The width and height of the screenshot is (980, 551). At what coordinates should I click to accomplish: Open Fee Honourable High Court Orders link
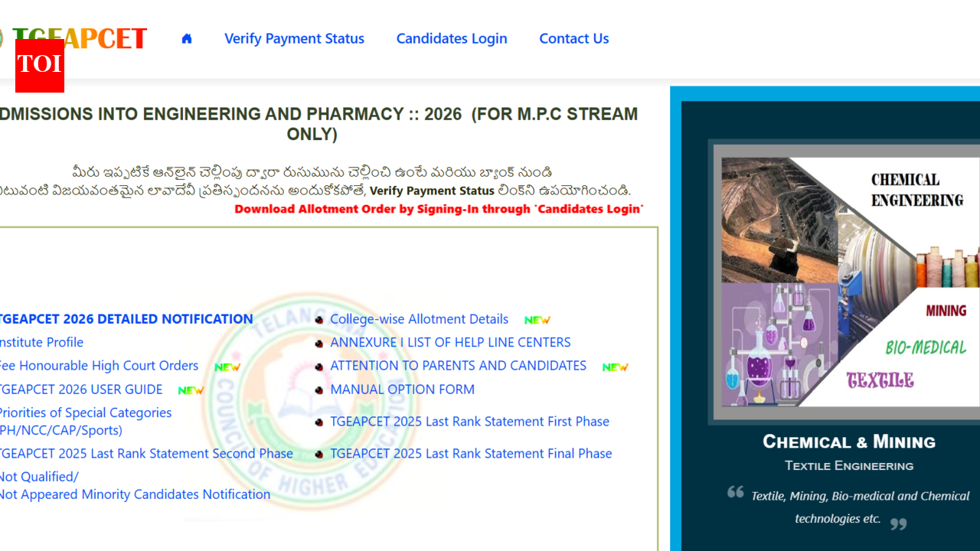(x=99, y=366)
